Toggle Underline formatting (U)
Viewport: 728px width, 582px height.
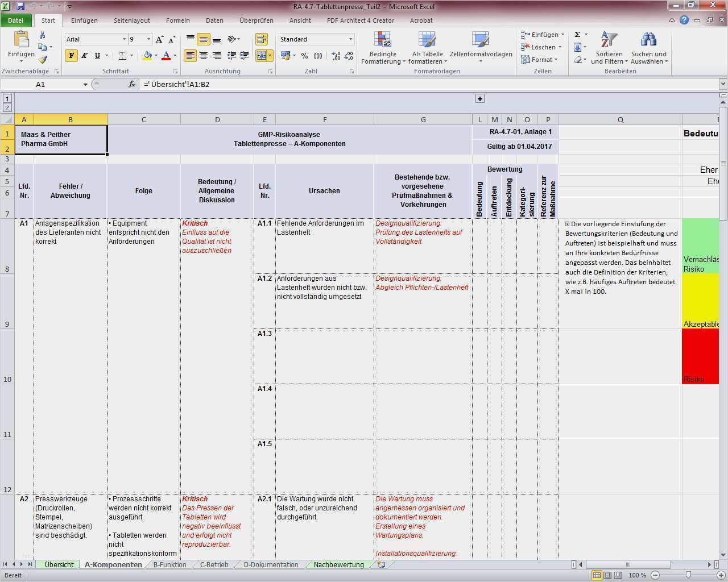click(x=97, y=56)
